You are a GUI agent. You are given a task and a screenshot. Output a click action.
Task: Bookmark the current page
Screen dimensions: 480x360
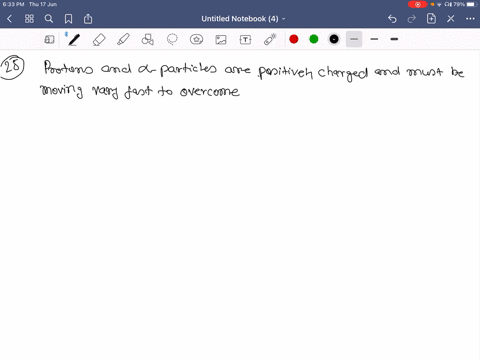click(68, 19)
